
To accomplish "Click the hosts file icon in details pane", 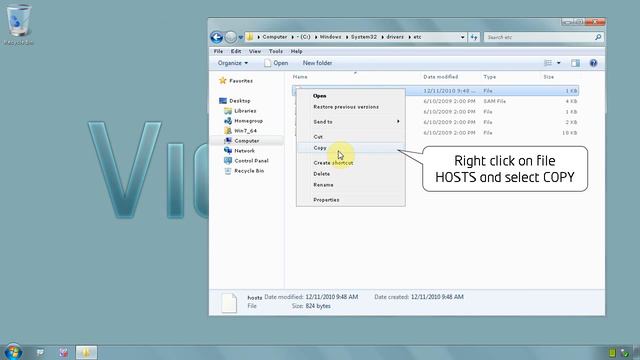I will [229, 303].
